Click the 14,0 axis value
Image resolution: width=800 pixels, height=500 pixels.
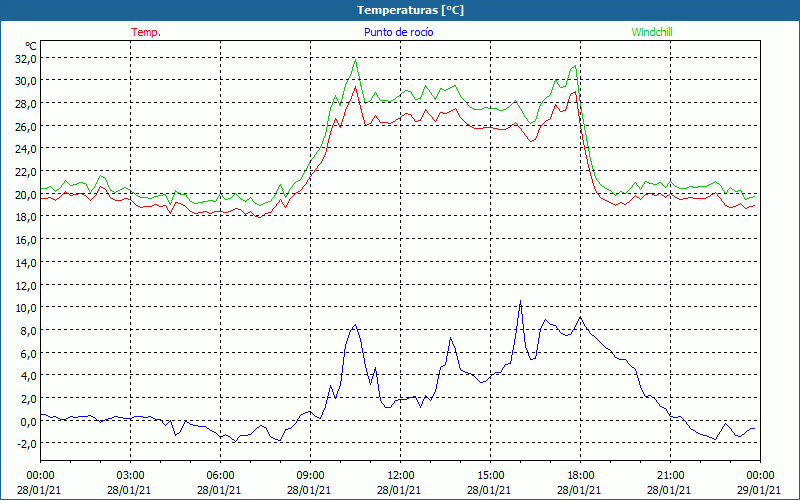click(x=26, y=263)
